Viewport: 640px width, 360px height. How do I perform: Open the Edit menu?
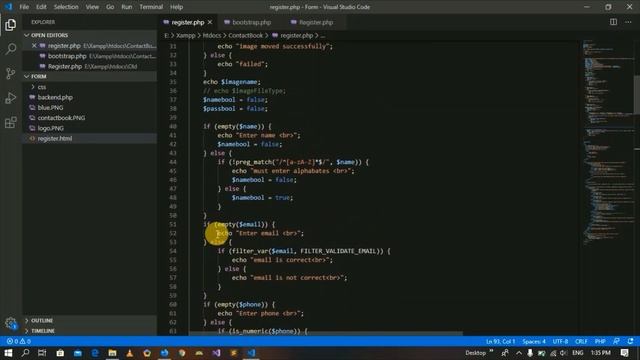coord(41,7)
